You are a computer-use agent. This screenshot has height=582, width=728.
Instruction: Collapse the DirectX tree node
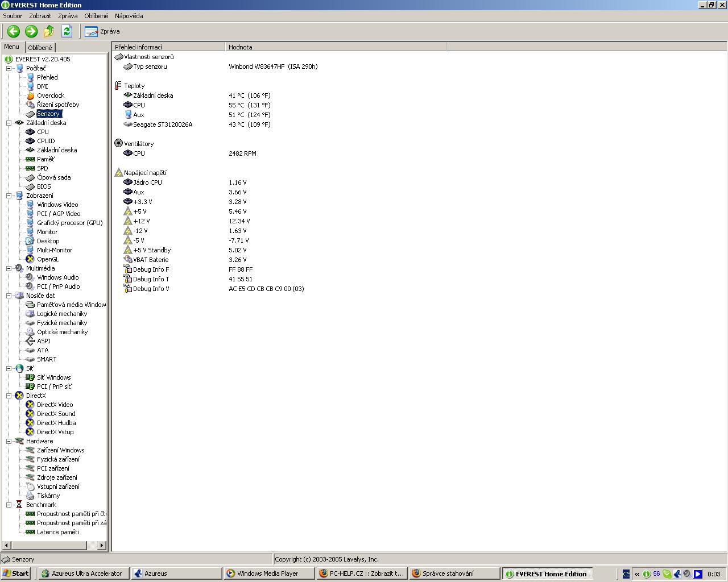click(x=9, y=396)
